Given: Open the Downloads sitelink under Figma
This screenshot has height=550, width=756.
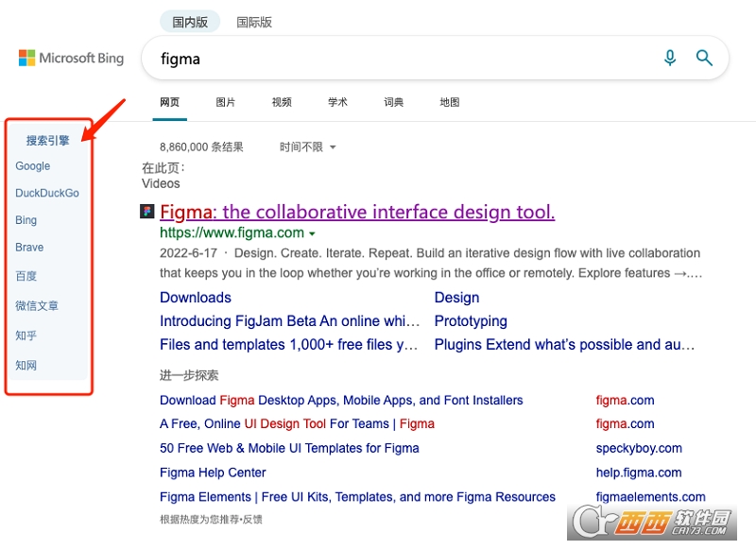Looking at the screenshot, I should (196, 298).
